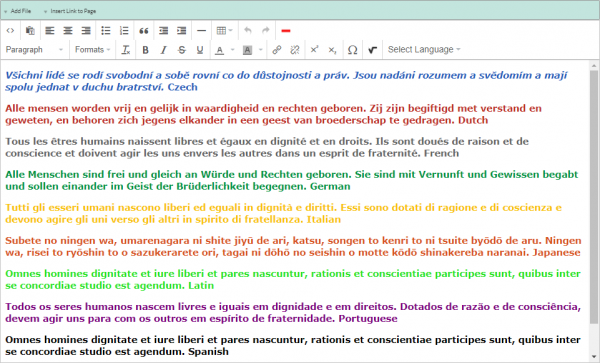Open the math equation editor
Screen dimensions: 600x363
pos(372,50)
